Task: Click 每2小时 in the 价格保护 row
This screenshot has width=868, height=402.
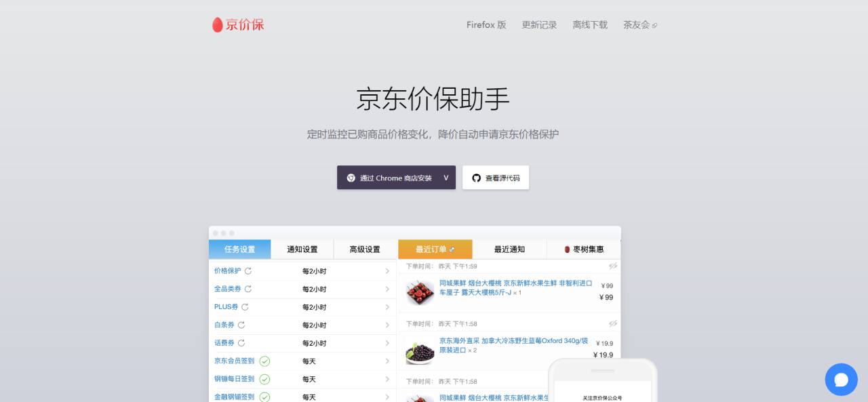Action: click(314, 271)
